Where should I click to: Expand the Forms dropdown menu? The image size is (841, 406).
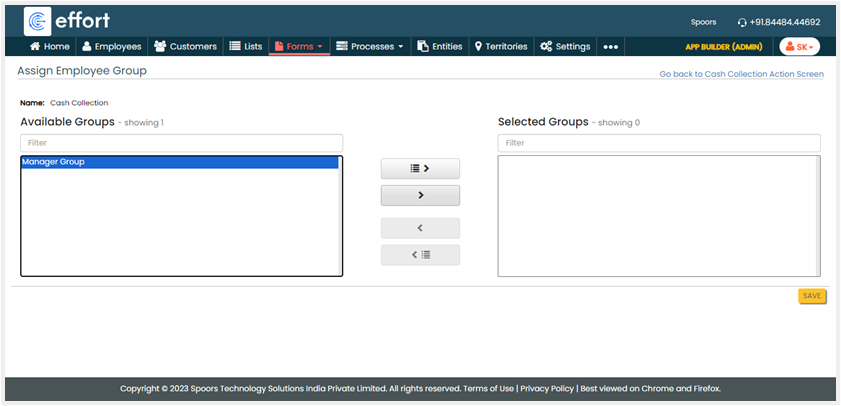pyautogui.click(x=298, y=46)
